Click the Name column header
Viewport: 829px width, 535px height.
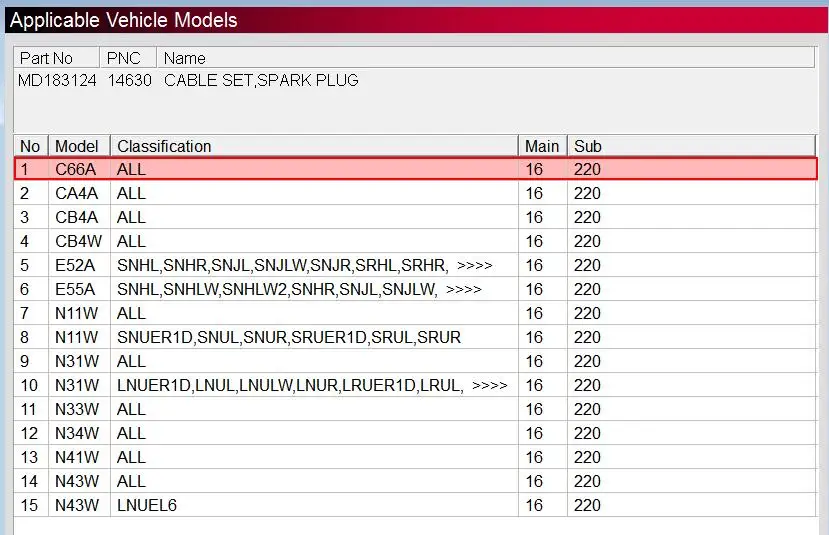pyautogui.click(x=485, y=58)
